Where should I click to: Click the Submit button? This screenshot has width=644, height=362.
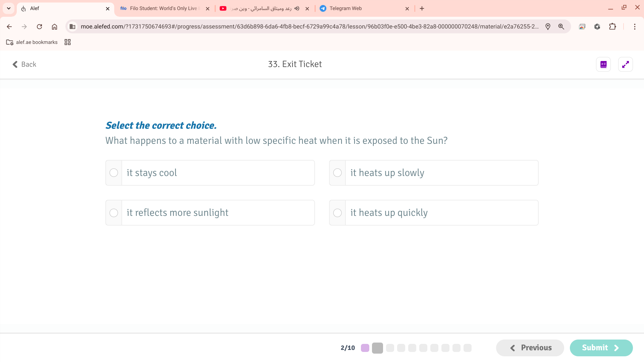point(601,348)
